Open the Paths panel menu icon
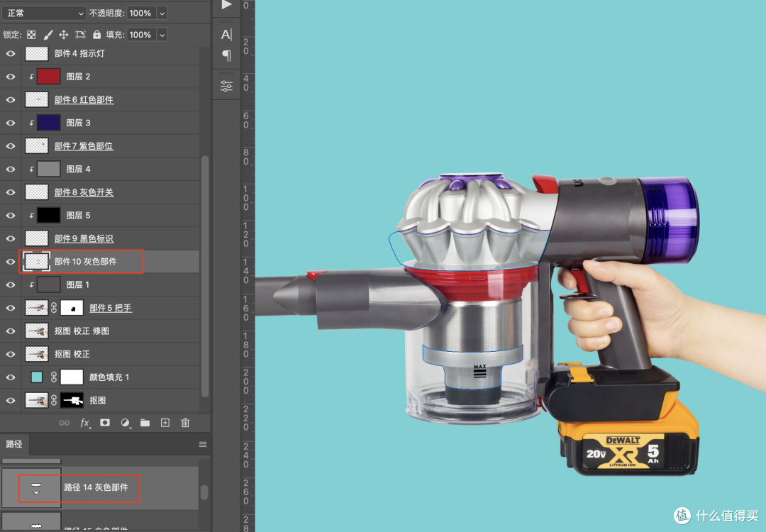The width and height of the screenshot is (766, 532). pyautogui.click(x=203, y=444)
